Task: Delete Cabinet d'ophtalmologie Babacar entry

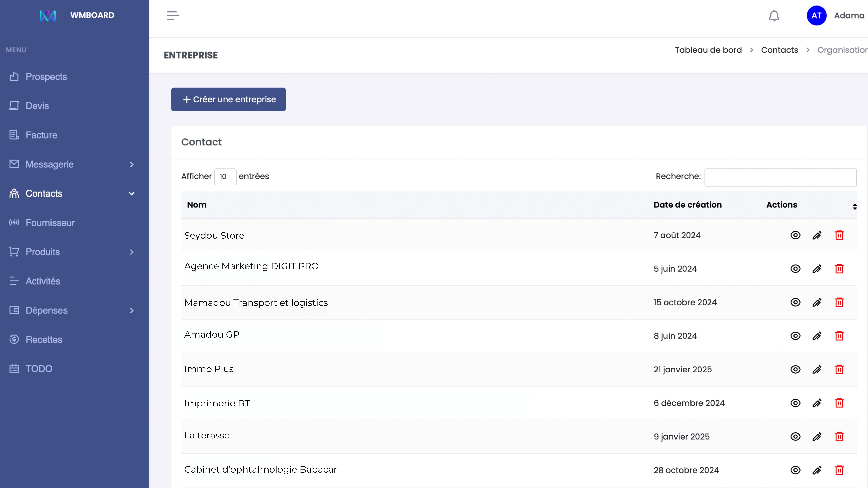Action: tap(839, 470)
